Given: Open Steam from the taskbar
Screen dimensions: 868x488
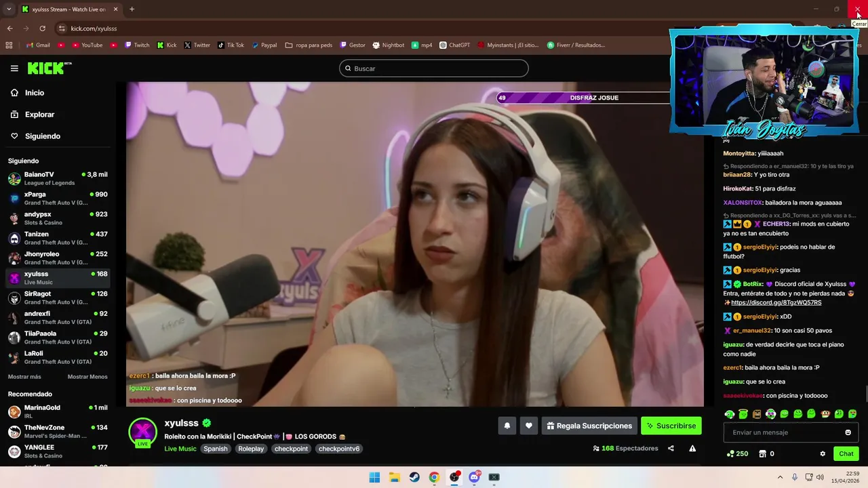Looking at the screenshot, I should 414,477.
